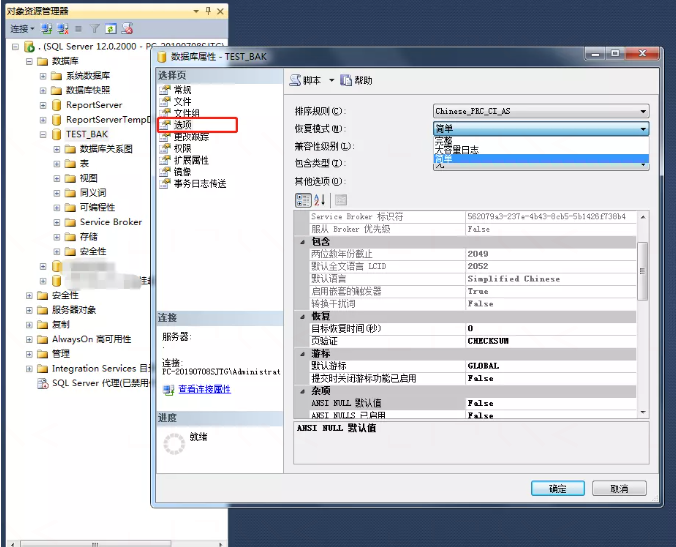Open the 文件 page

click(x=182, y=101)
